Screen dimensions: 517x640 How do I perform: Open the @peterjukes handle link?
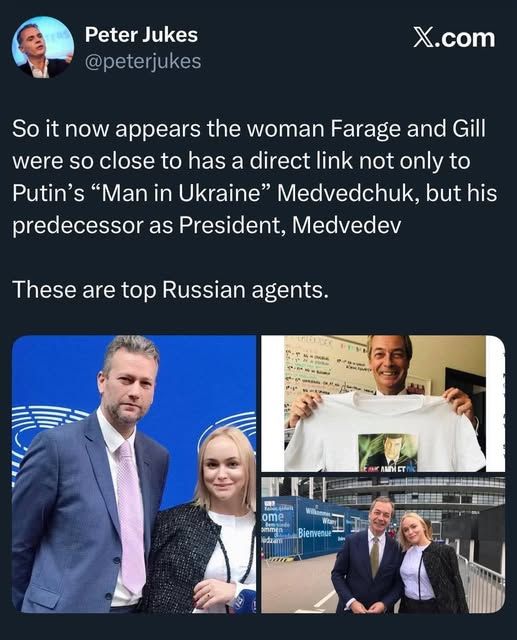143,62
